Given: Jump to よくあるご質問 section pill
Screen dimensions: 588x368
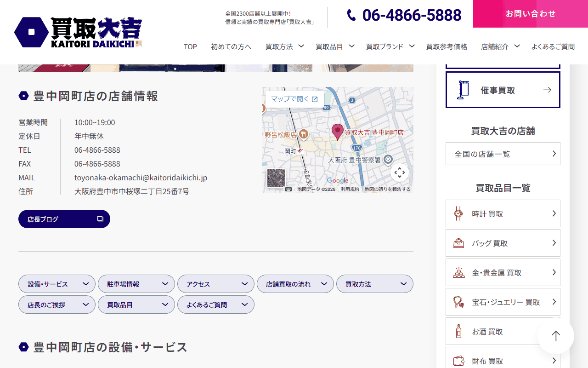Looking at the screenshot, I should coord(216,305).
